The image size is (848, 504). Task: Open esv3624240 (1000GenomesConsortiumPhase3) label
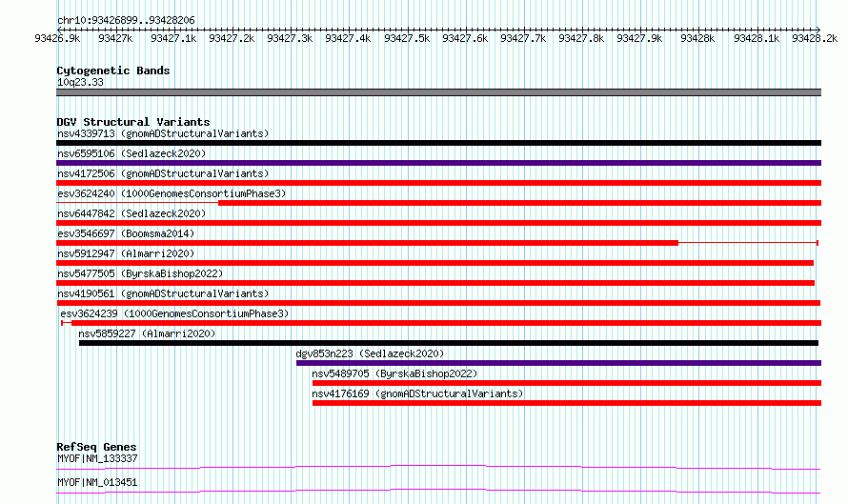[x=172, y=193]
